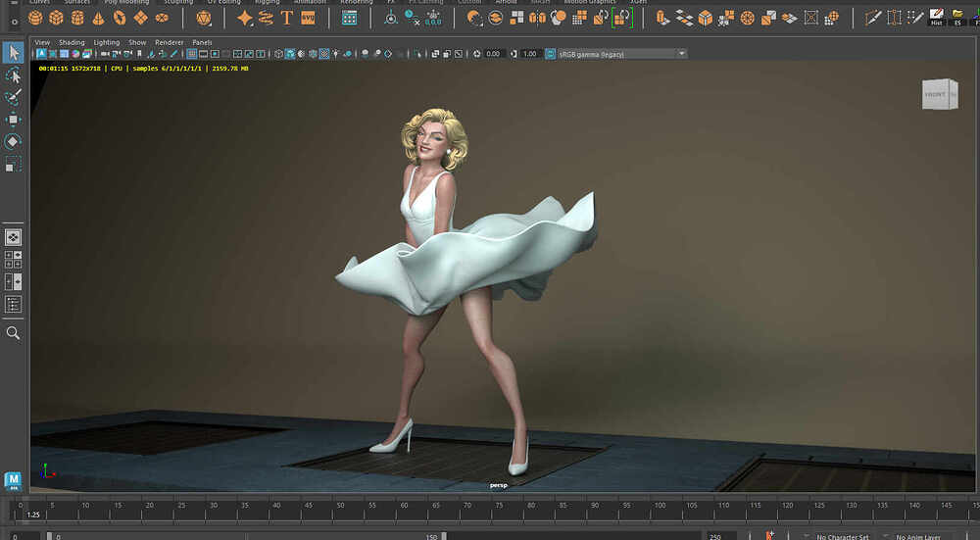The width and height of the screenshot is (980, 540).
Task: Click the ES folder shelf button
Action: 957,17
